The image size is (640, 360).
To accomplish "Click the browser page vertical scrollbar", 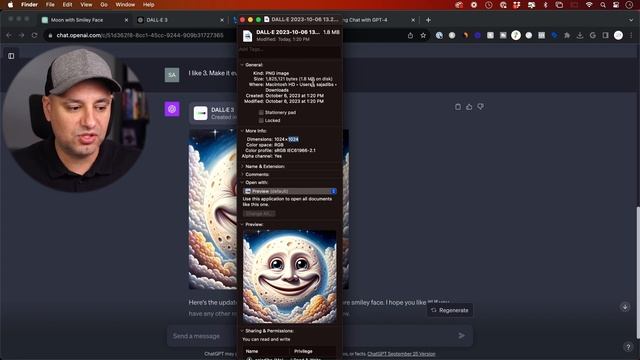I will [x=638, y=273].
